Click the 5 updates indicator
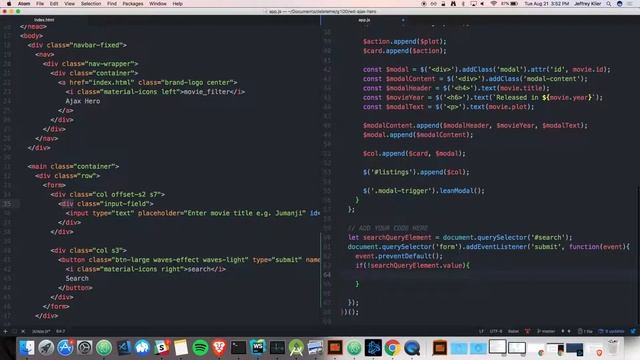Image resolution: width=640 pixels, height=360 pixels. (x=611, y=331)
